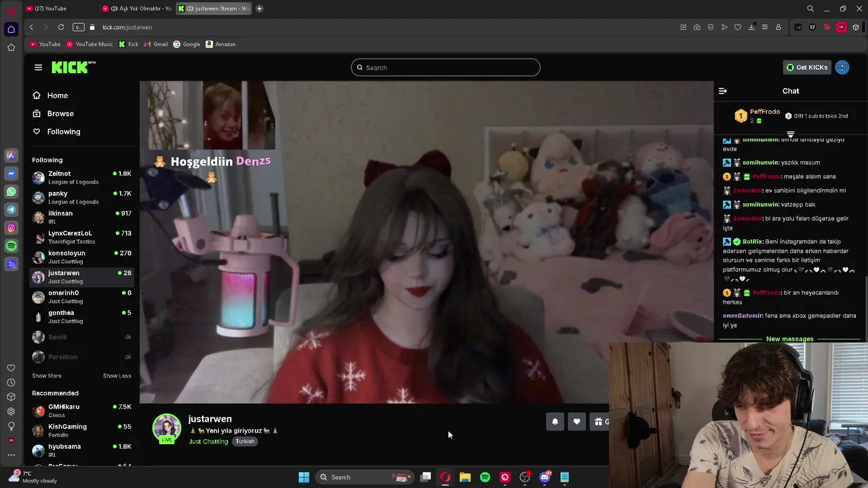Click the justarwen streamer name heading
Screen dimensions: 868x488
pos(210,419)
